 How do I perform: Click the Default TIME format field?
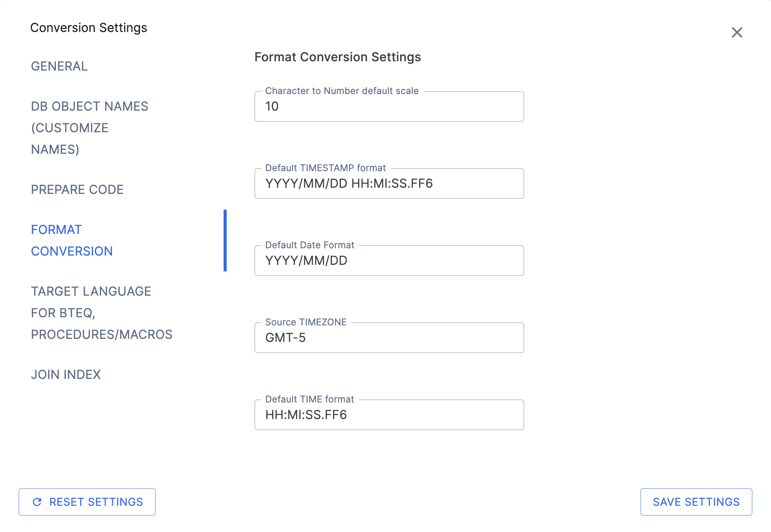point(389,415)
